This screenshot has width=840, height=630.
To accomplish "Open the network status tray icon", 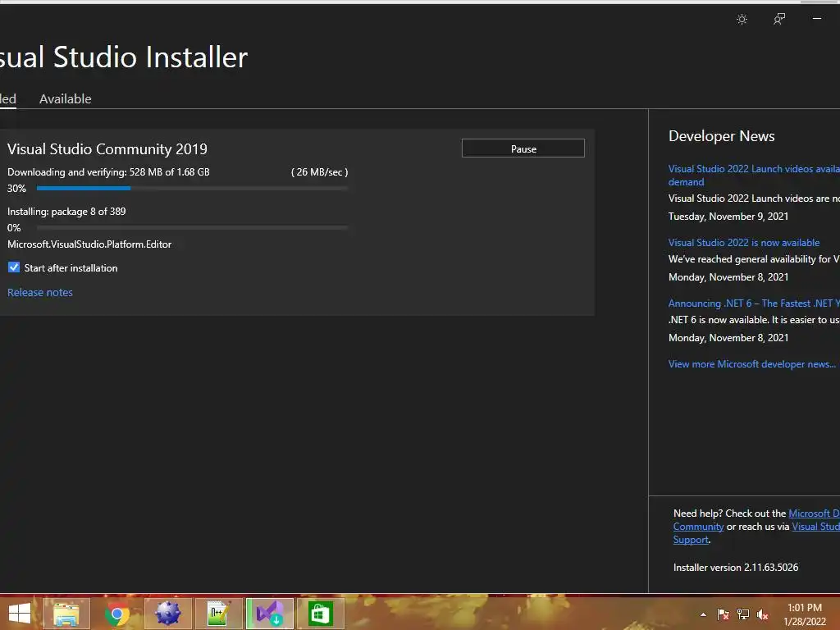I will [743, 614].
